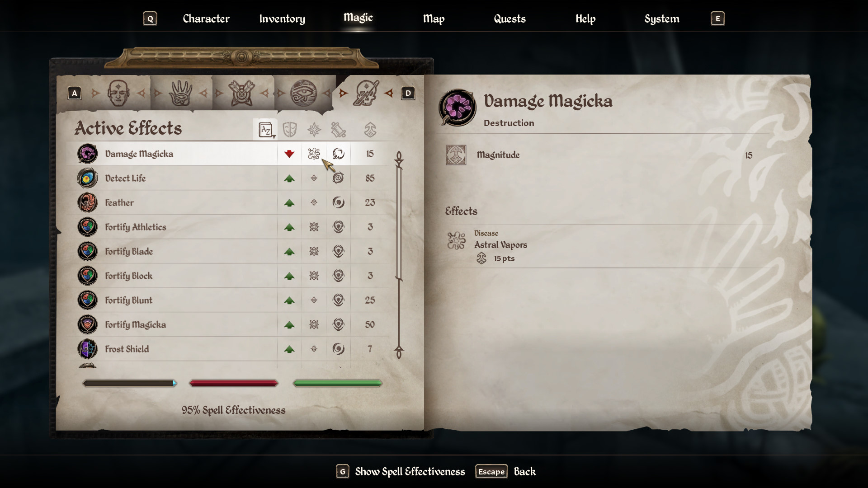Select the hand with eye spell category icon
The image size is (868, 488).
click(180, 93)
